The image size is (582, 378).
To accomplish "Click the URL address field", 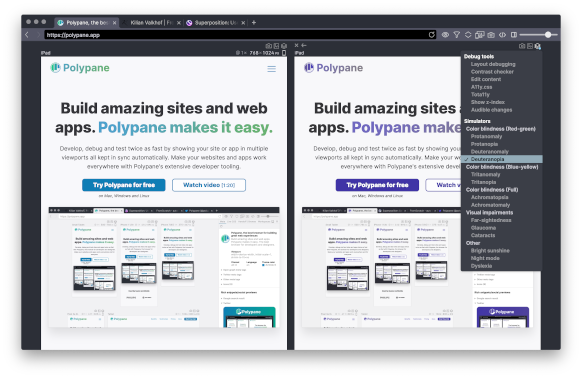I will (236, 35).
